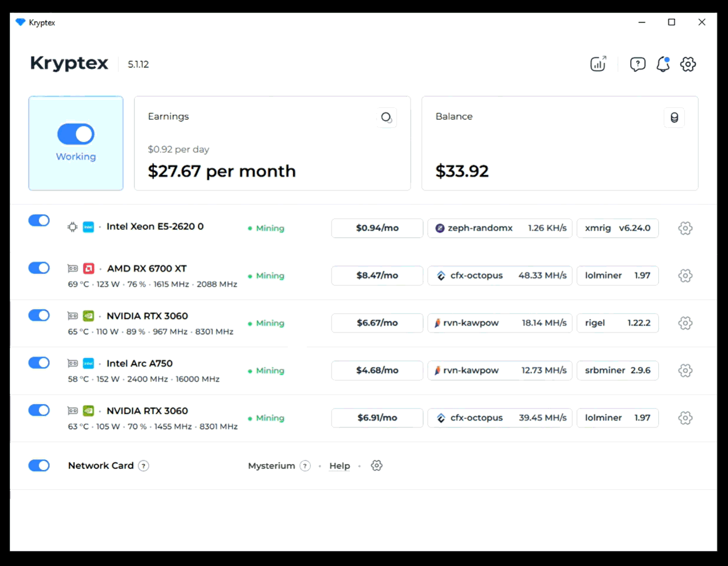Disable mining on Intel Xeon E5-2620

39,221
